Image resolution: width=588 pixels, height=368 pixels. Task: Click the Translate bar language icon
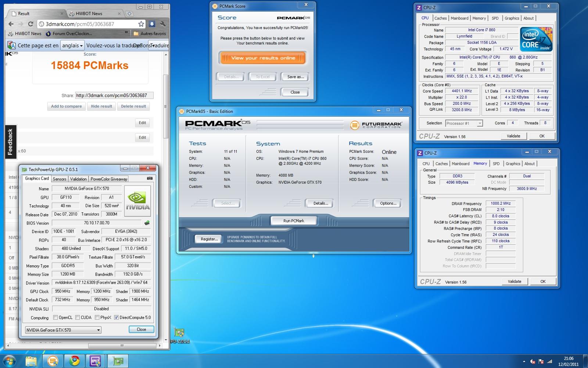11,45
